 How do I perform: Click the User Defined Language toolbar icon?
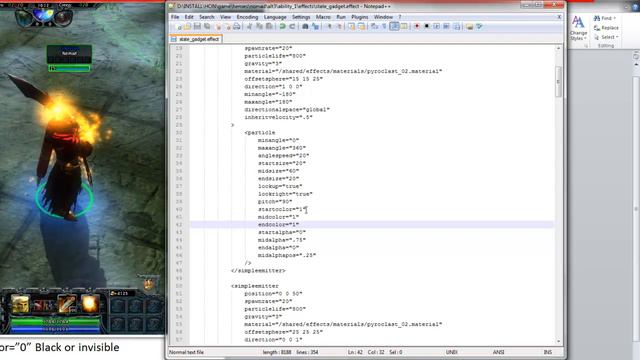click(404, 27)
